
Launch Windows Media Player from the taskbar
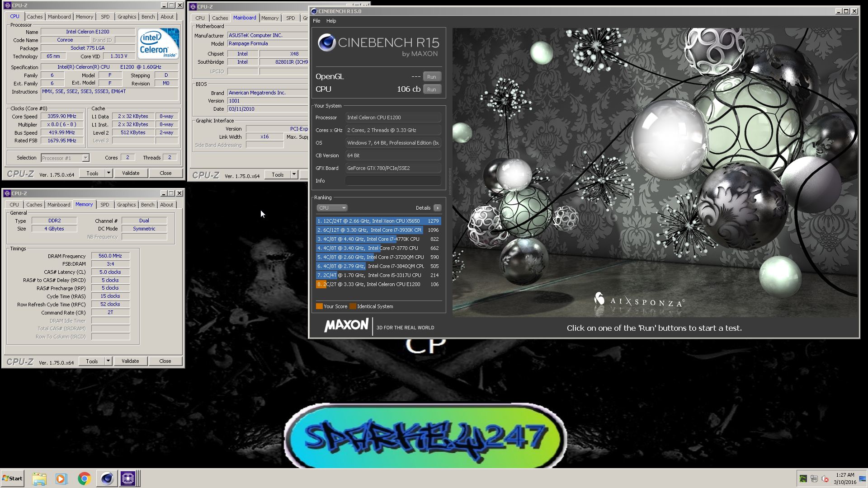tap(61, 479)
